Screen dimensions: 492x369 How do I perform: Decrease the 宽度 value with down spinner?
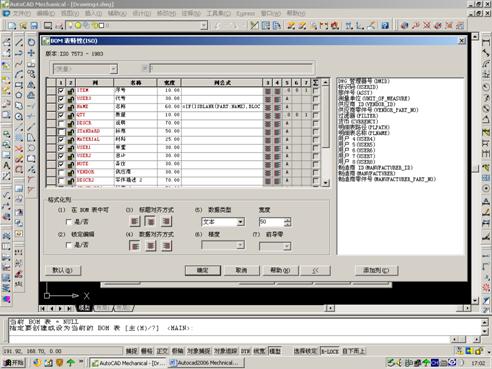(288, 224)
